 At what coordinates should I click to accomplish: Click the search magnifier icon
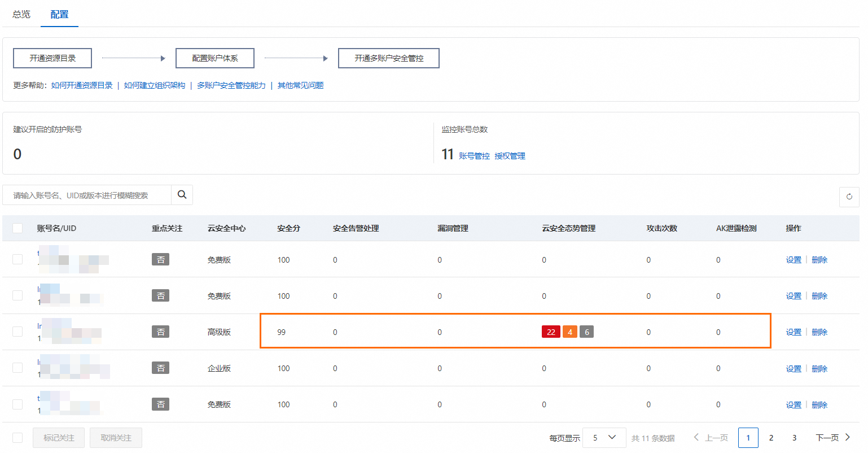click(x=182, y=194)
